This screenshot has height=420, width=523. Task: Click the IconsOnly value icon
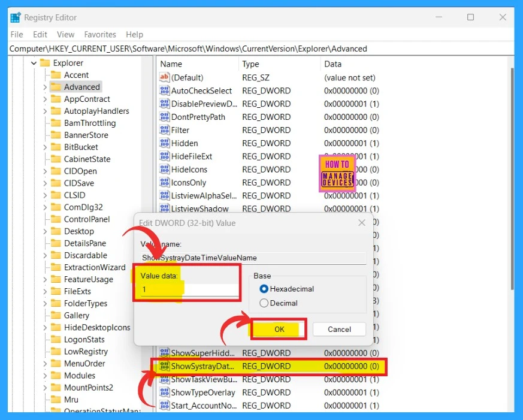pyautogui.click(x=164, y=183)
